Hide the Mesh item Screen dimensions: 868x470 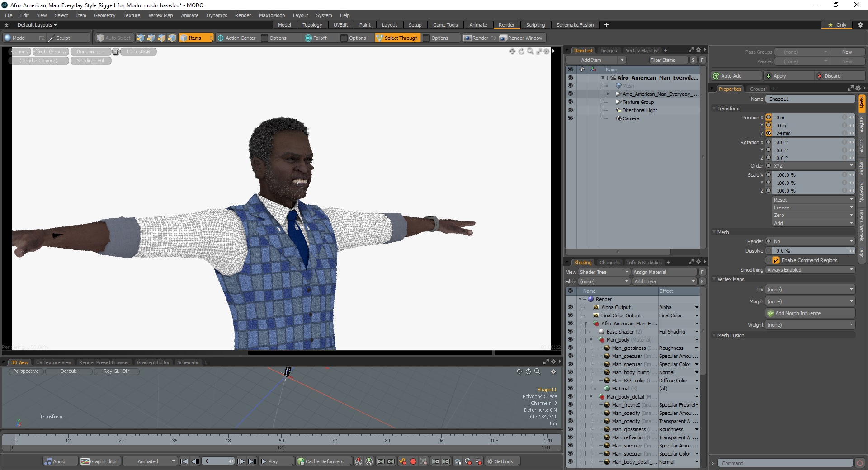(570, 86)
